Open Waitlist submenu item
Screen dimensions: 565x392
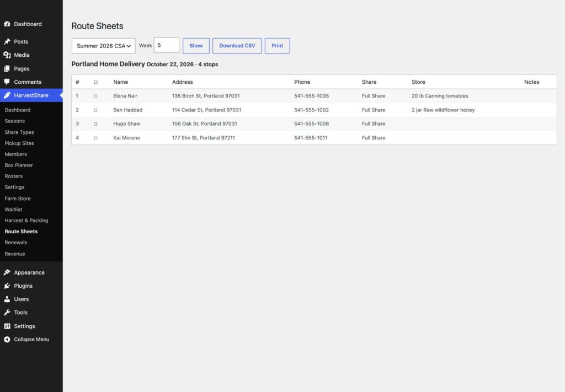(13, 209)
